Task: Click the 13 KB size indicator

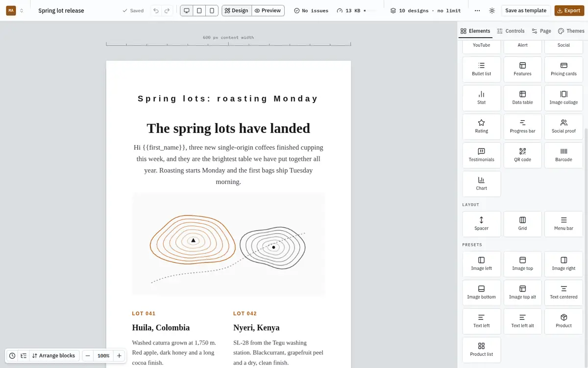Action: (x=352, y=10)
